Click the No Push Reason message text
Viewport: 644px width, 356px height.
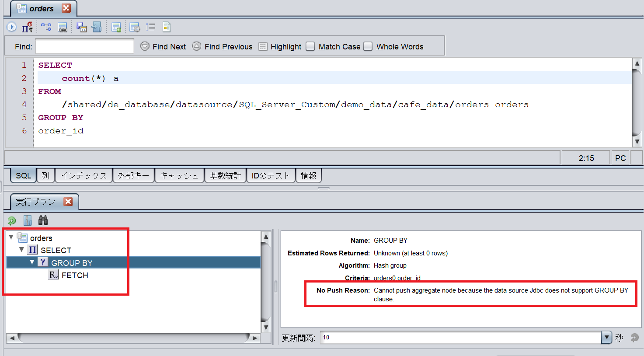pyautogui.click(x=501, y=294)
